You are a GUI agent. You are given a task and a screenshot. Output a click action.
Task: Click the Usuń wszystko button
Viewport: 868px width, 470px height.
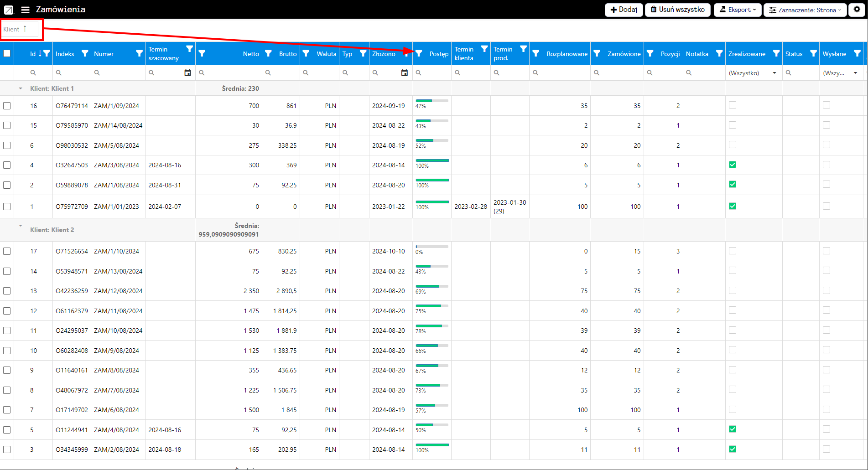pos(677,10)
